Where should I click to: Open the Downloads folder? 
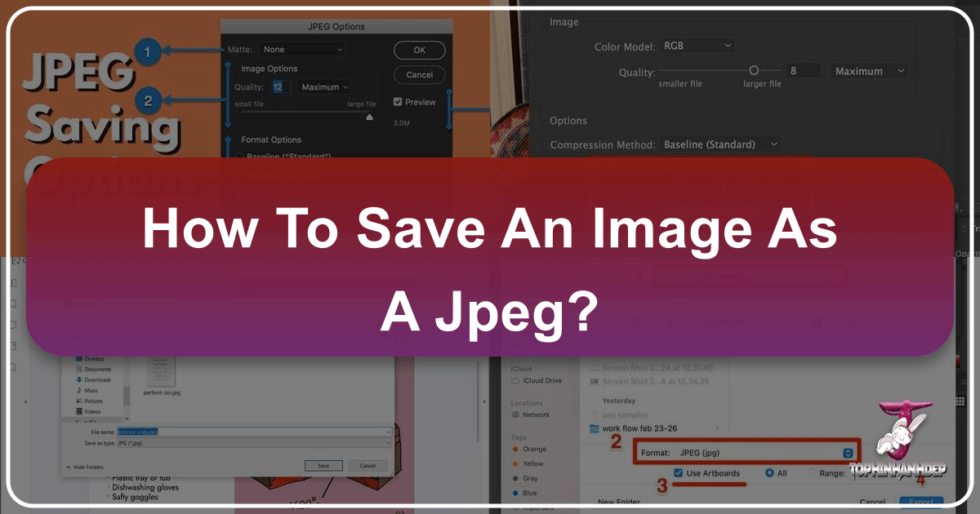[99, 379]
